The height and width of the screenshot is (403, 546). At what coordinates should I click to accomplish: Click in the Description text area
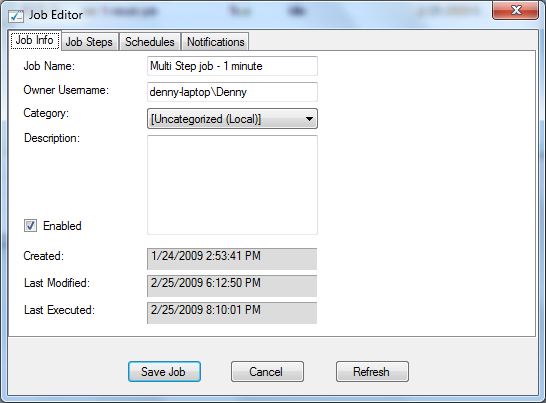pyautogui.click(x=232, y=185)
